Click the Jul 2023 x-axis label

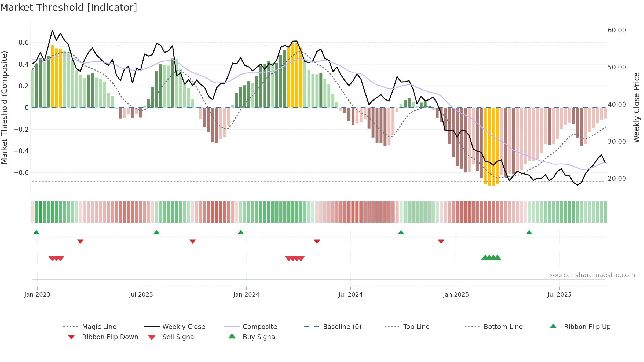tap(141, 294)
